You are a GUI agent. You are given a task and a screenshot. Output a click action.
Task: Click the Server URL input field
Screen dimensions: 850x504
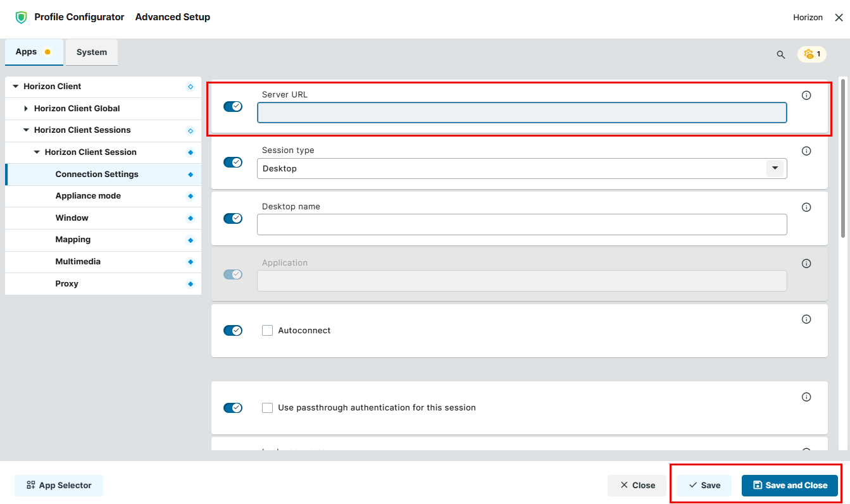(x=522, y=113)
